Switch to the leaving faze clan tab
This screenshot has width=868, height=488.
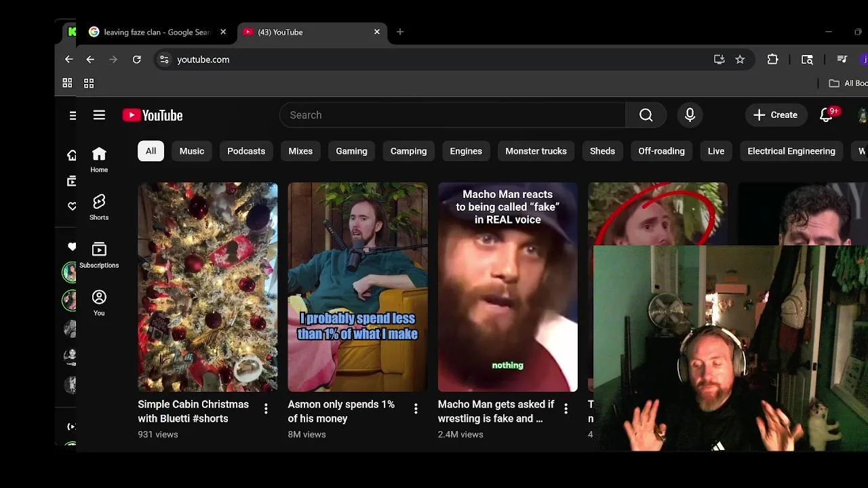(x=157, y=32)
